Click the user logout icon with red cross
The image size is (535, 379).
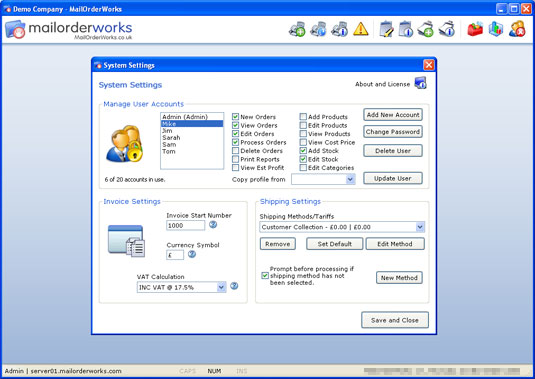point(517,29)
